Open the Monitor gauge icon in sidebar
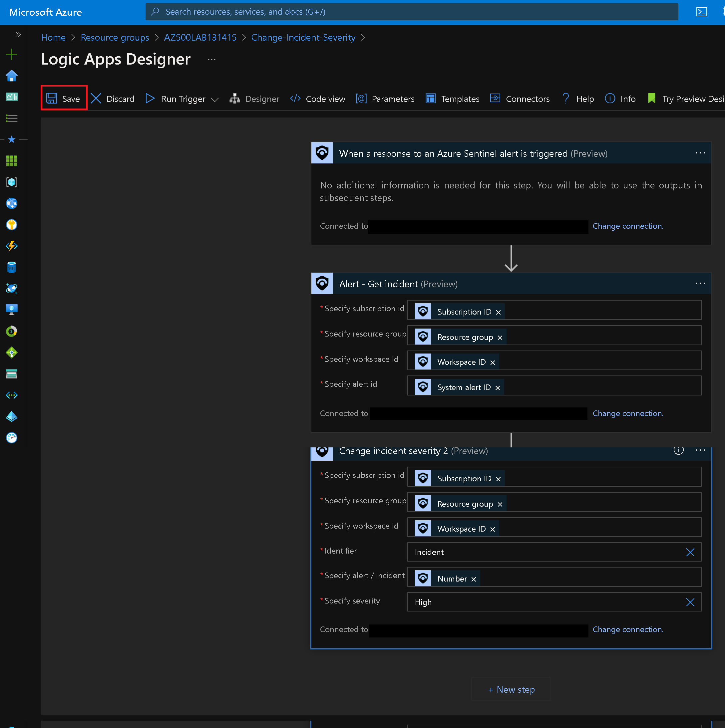Viewport: 725px width, 728px height. pos(12,438)
